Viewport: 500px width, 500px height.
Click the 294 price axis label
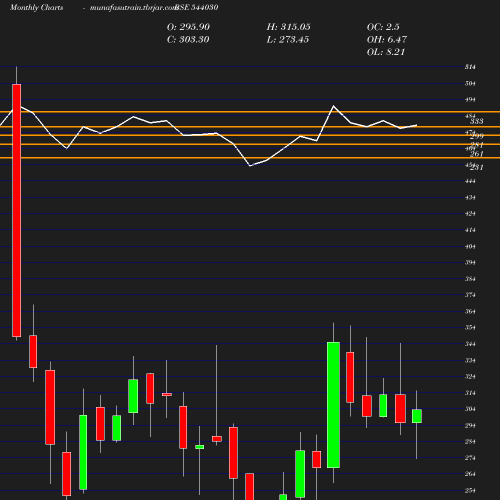click(x=470, y=425)
